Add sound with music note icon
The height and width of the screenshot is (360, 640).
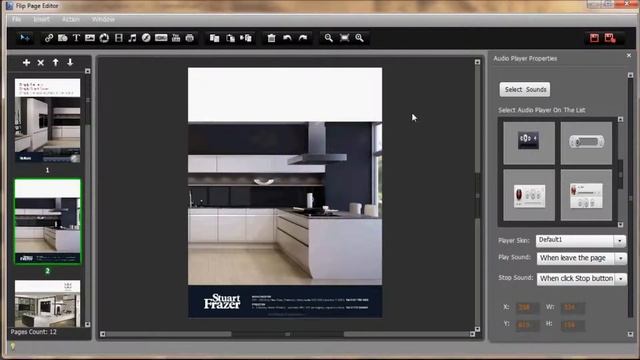pyautogui.click(x=132, y=38)
